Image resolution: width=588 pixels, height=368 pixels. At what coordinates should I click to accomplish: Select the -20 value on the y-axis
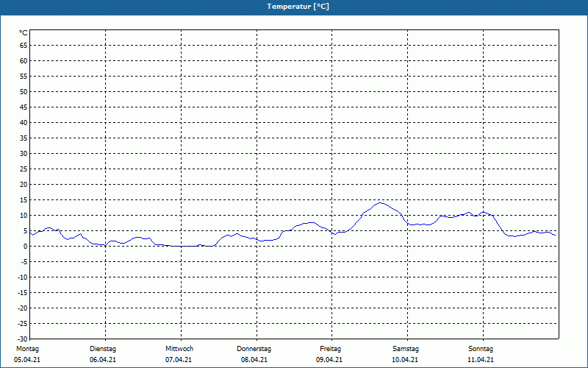click(23, 308)
